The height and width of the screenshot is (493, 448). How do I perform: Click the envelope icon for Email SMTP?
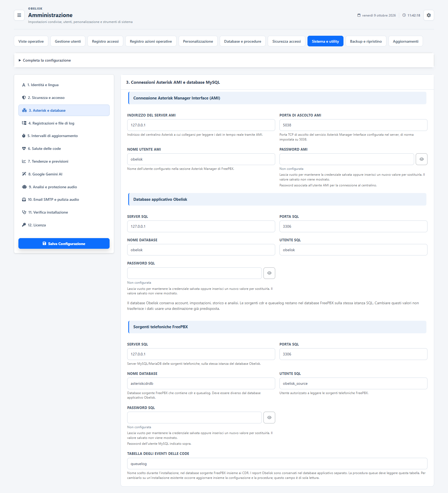tap(24, 199)
